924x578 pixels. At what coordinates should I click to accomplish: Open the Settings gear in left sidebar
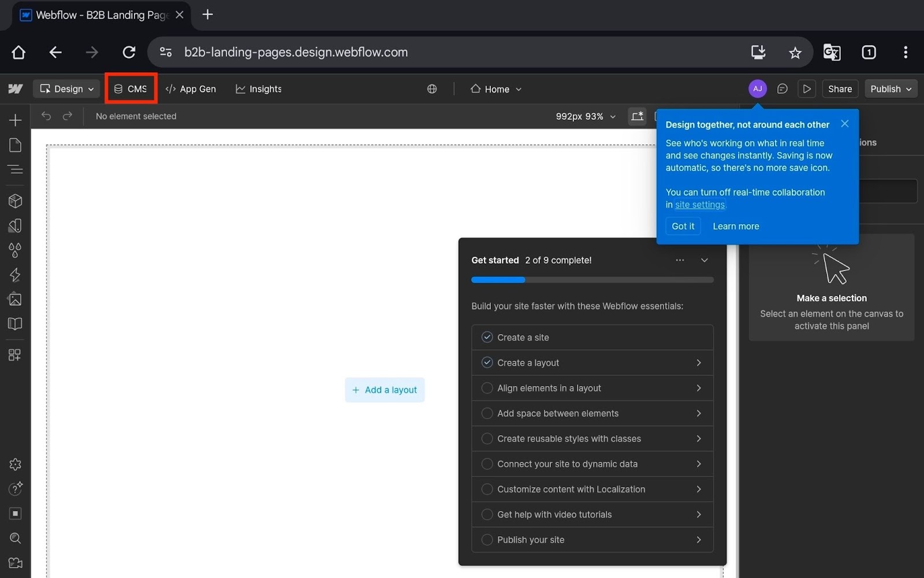(16, 464)
